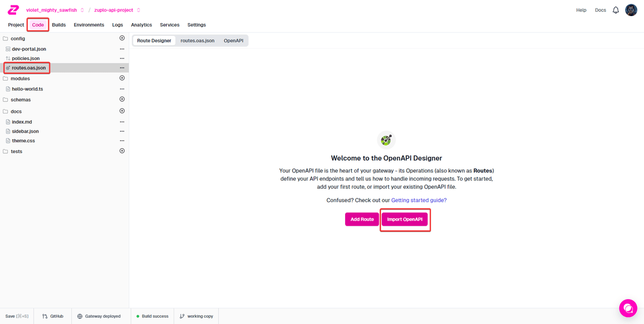Open the notifications bell
Image resolution: width=644 pixels, height=324 pixels.
(616, 10)
